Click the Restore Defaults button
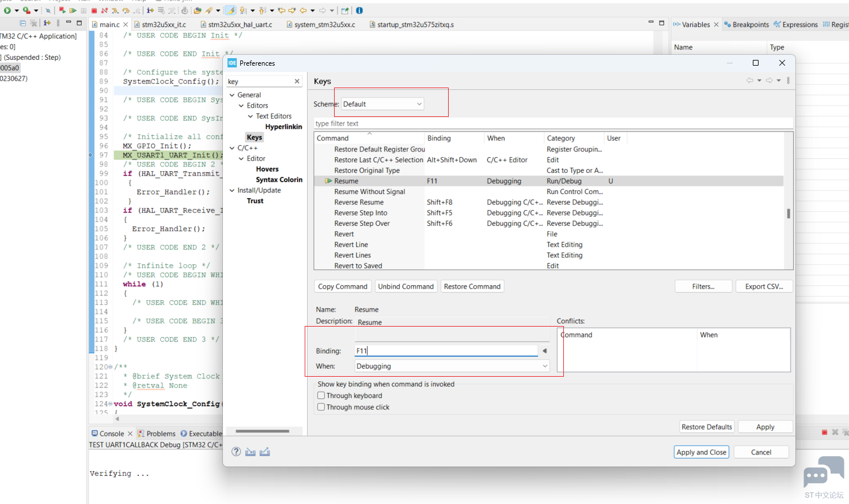Screen dimensions: 849x504 707,427
